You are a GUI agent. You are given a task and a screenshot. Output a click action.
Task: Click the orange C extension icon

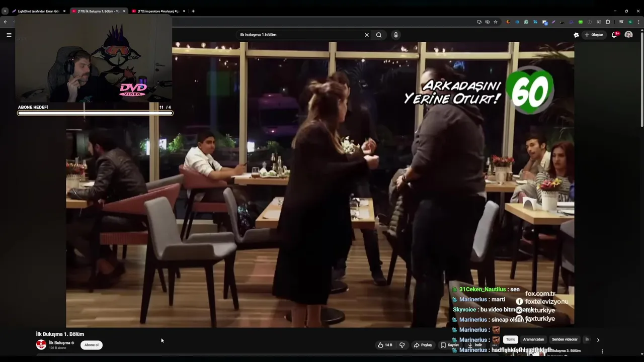[x=508, y=22]
